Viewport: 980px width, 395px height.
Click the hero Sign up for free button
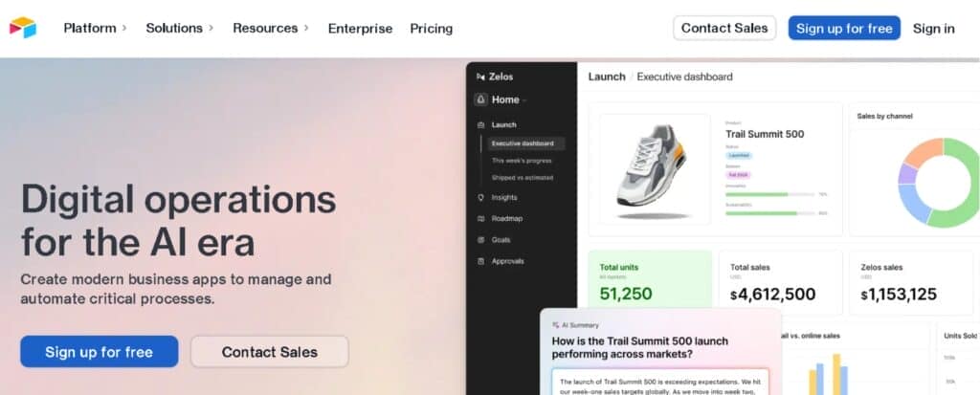click(100, 352)
